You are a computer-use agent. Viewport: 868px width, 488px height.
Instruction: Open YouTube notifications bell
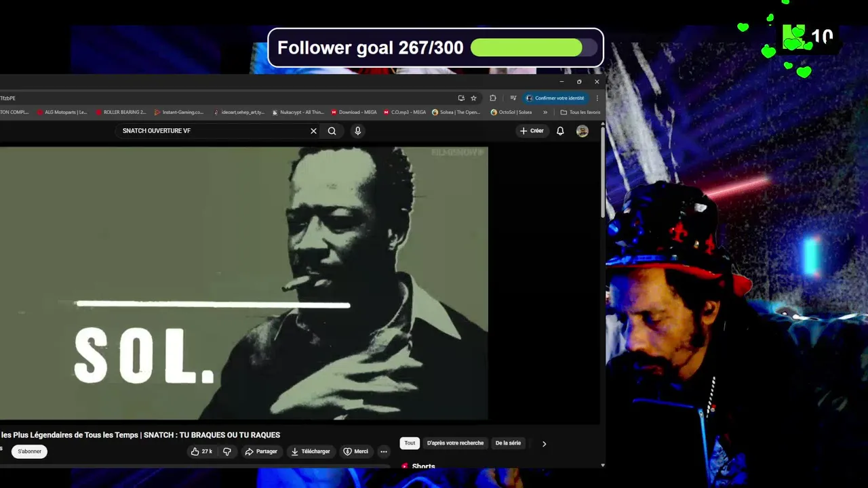click(x=560, y=131)
